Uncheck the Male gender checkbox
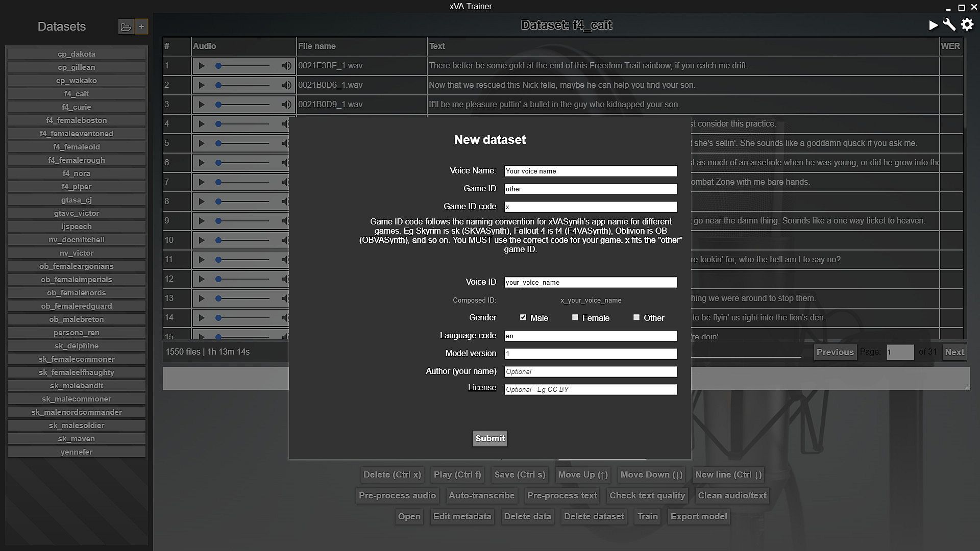The height and width of the screenshot is (551, 980). 523,317
